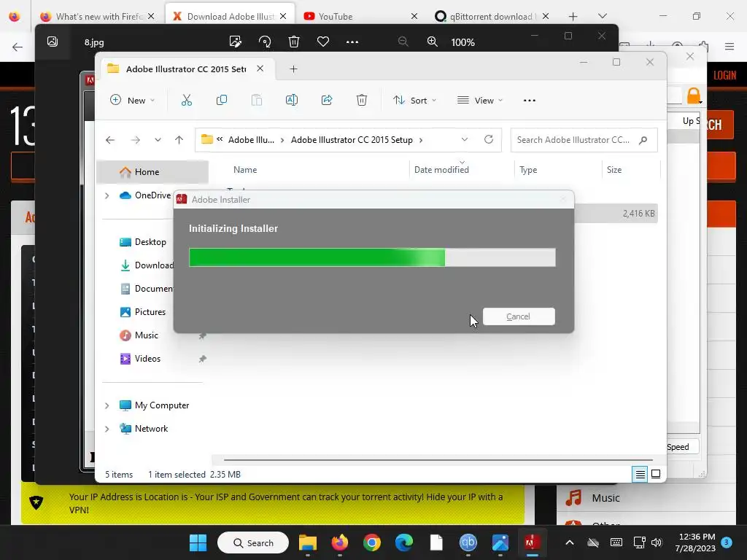This screenshot has width=747, height=560.
Task: Switch File Explorer to large thumbnails view icon
Action: [656, 474]
